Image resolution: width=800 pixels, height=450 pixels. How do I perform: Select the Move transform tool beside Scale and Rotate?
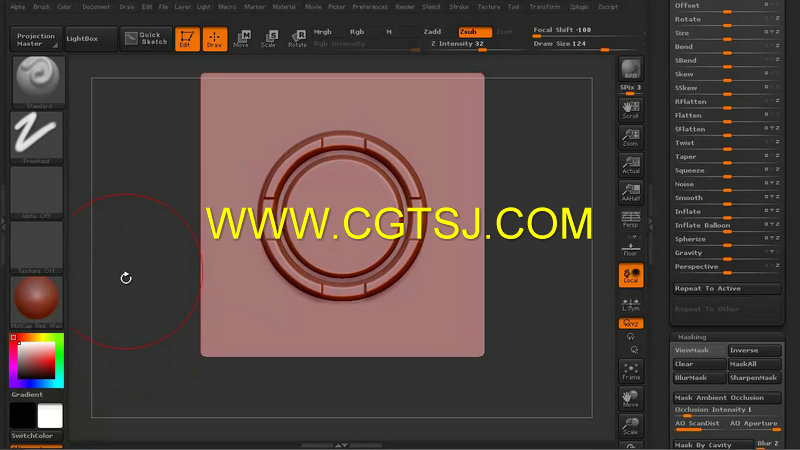click(242, 39)
